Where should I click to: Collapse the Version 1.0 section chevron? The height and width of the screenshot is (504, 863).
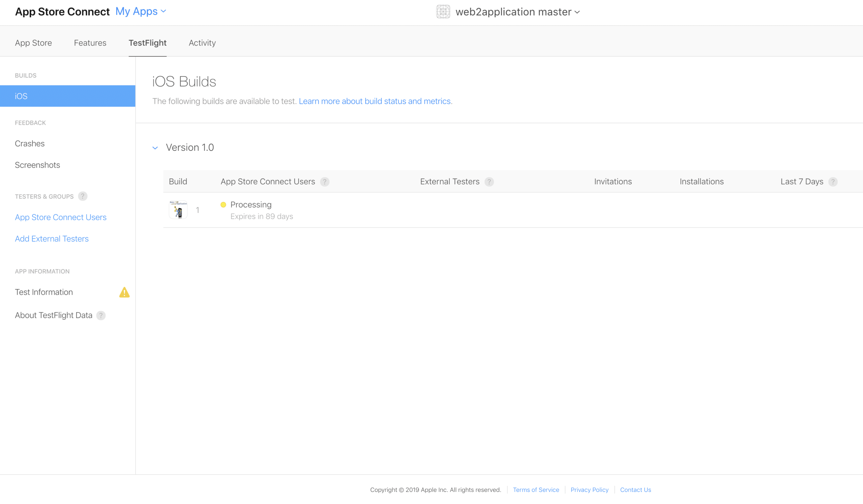tap(155, 148)
